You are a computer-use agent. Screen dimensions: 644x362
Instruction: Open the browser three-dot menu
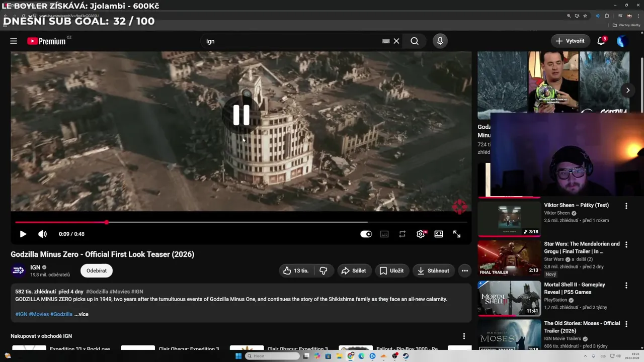[x=637, y=16]
